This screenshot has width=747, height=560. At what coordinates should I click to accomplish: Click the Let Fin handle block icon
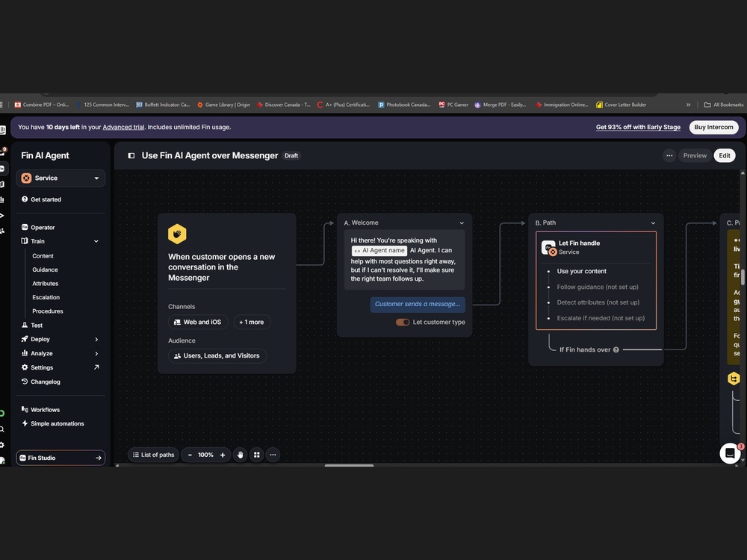click(549, 248)
